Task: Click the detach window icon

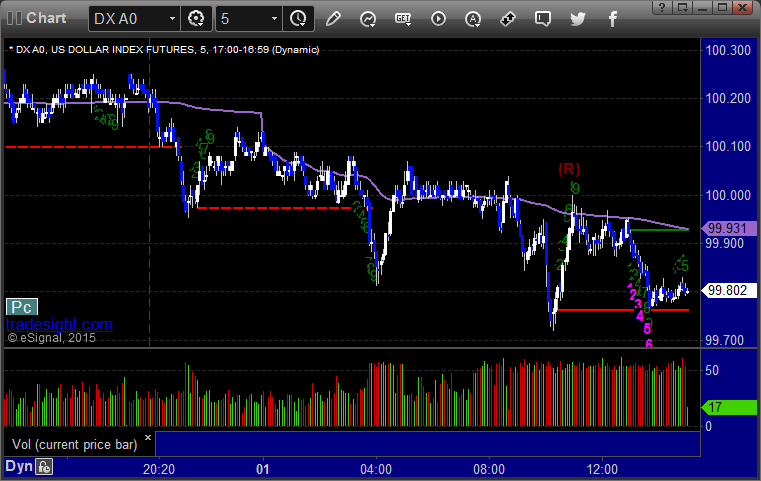Action: coord(682,7)
